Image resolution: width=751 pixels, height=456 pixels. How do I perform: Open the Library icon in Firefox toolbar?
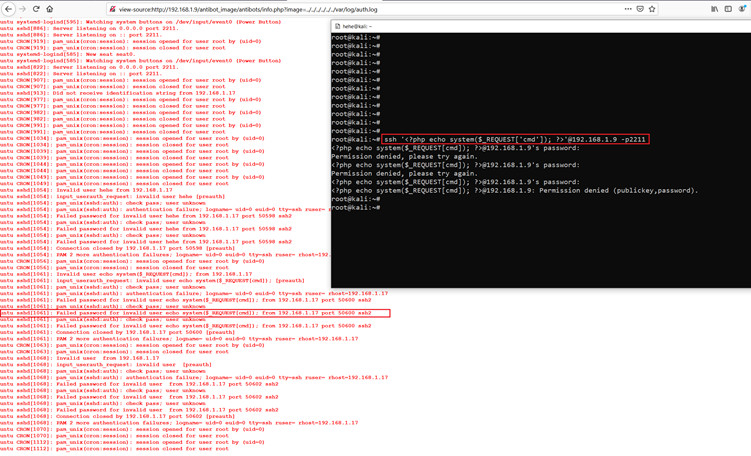(x=714, y=9)
